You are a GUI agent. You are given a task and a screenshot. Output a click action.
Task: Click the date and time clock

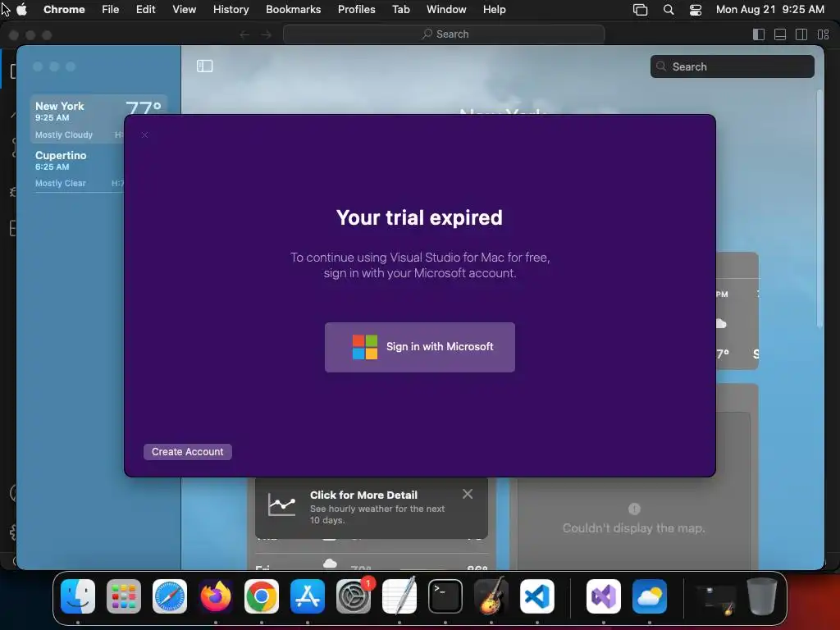769,9
